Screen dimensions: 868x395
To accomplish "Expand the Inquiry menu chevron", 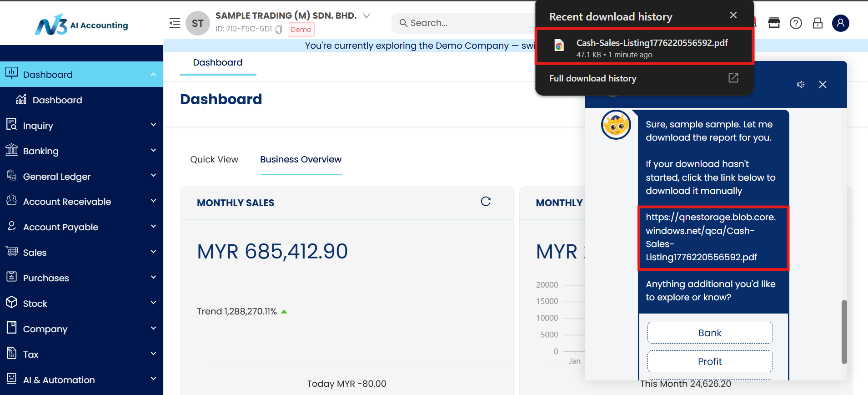I will click(153, 125).
